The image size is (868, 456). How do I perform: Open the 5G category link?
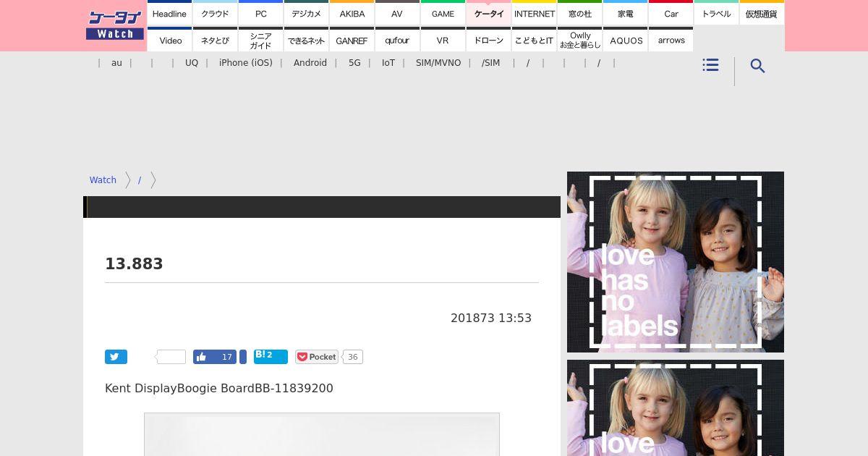point(354,63)
